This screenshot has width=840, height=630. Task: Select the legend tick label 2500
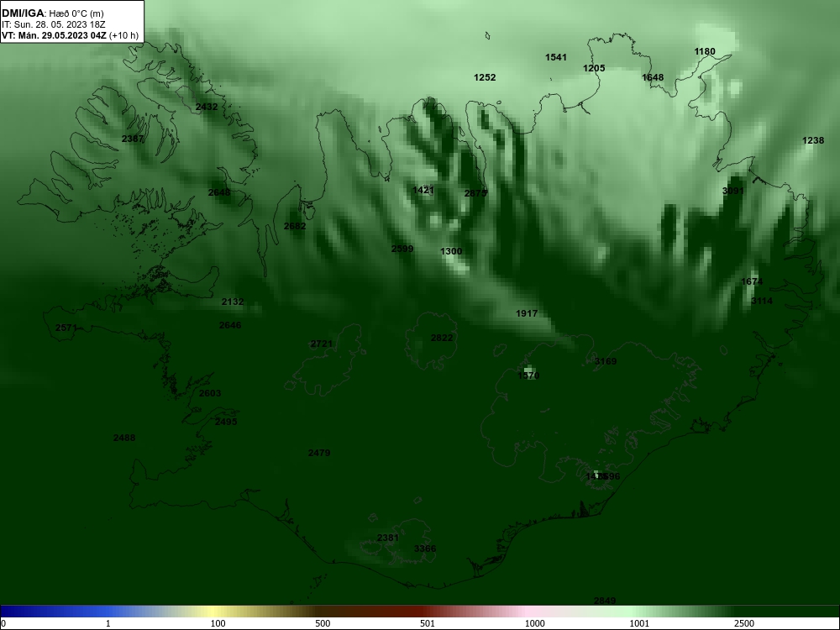744,623
